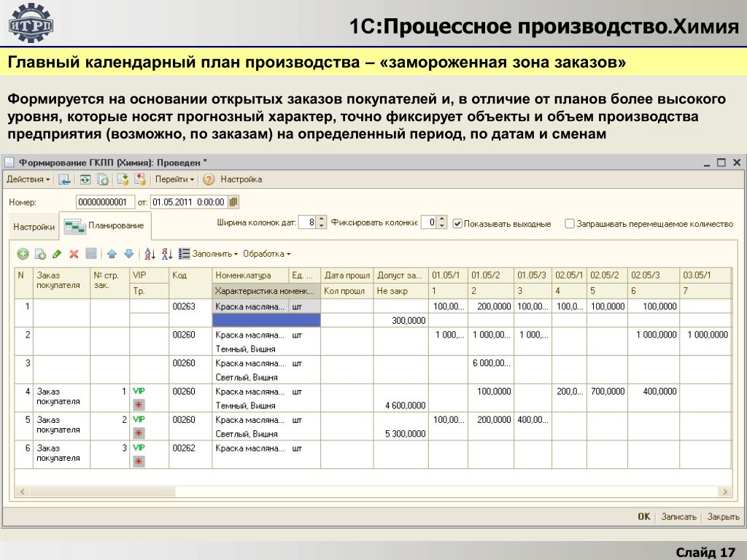Click the VIP marker in row 4
The width and height of the screenshot is (747, 560).
tap(139, 392)
